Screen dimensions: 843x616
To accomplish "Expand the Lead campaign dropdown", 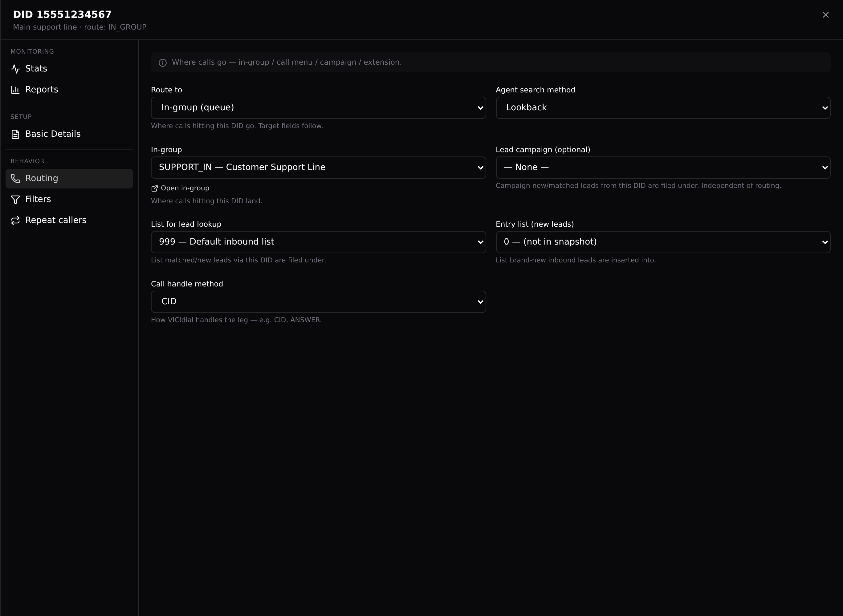I will [x=663, y=168].
